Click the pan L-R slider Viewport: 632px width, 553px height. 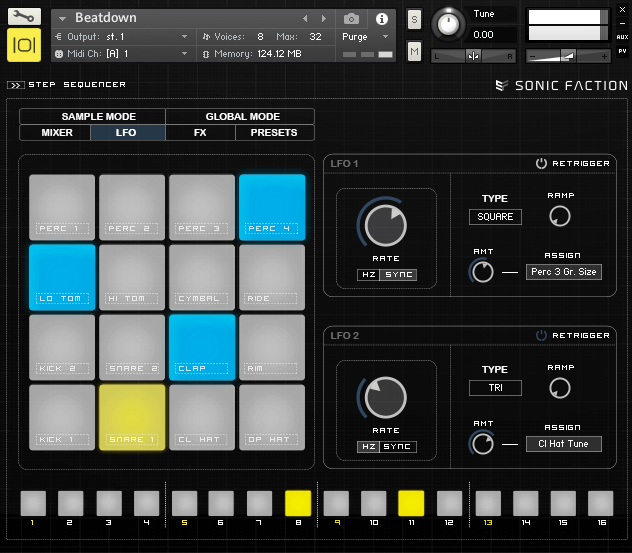(473, 56)
